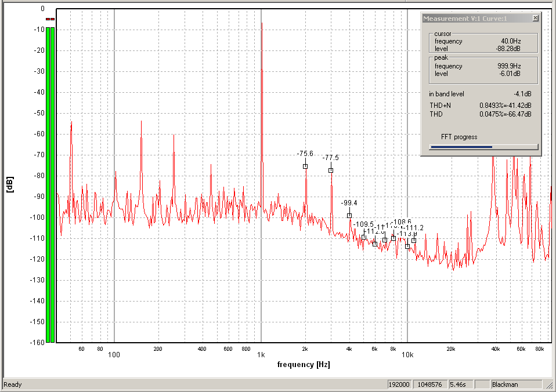Click the -109.5 dB harmonic marker square
This screenshot has height=392, width=556.
364,237
